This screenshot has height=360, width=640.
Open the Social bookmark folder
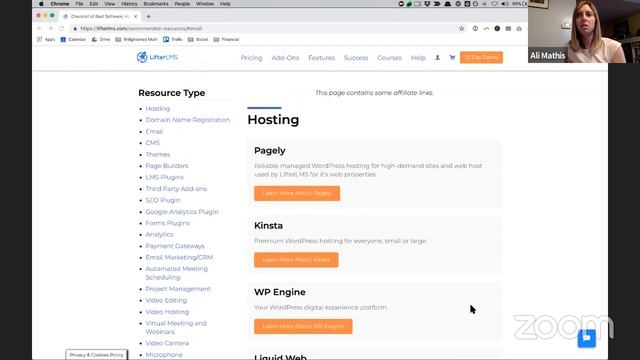click(198, 40)
